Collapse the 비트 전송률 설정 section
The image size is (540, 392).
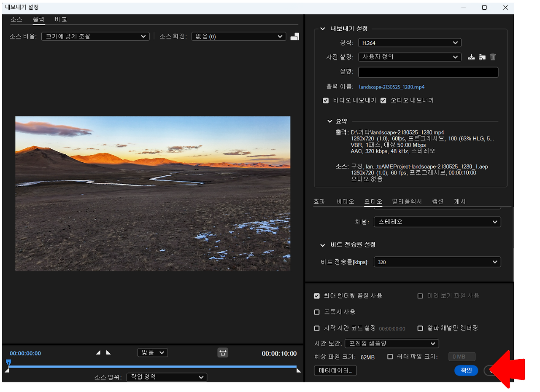pyautogui.click(x=323, y=244)
